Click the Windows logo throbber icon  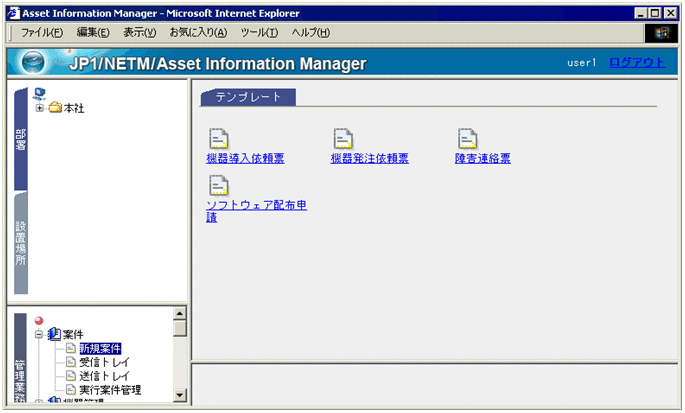661,33
